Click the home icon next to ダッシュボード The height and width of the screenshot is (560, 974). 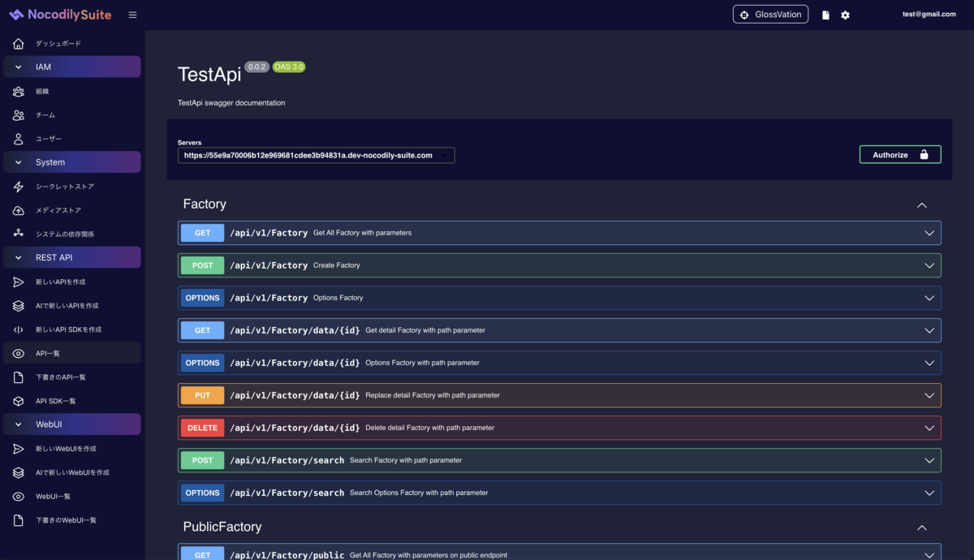(x=19, y=43)
